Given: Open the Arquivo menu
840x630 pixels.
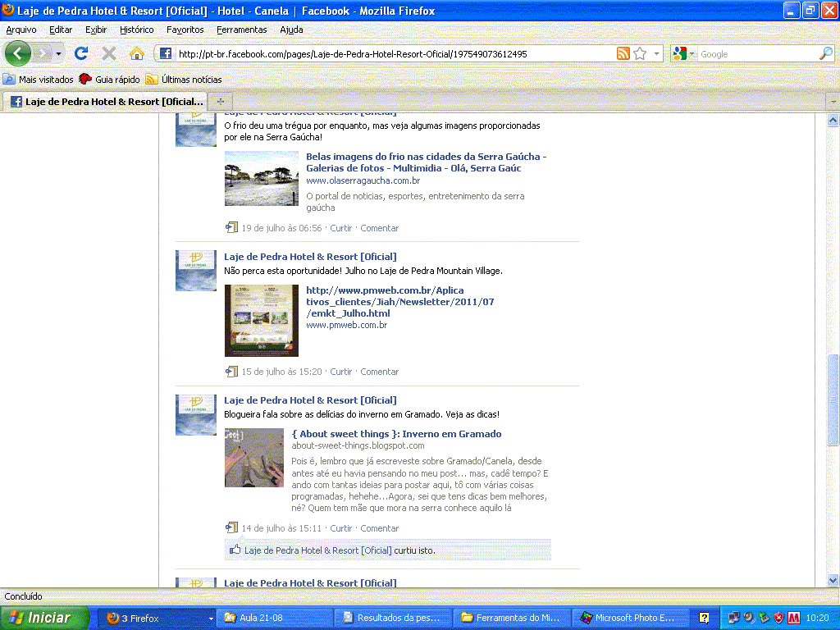Looking at the screenshot, I should (21, 30).
